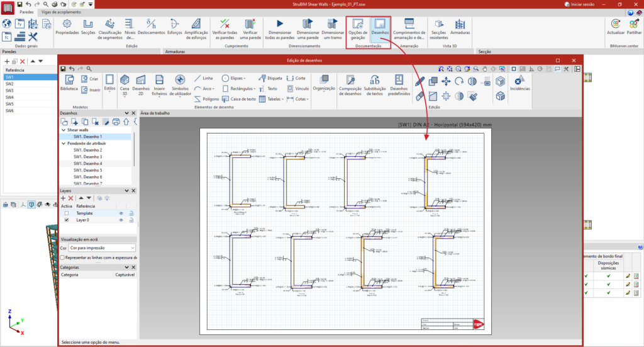
Task: Switch to Vigas de acoplamento tab
Action: pos(61,12)
